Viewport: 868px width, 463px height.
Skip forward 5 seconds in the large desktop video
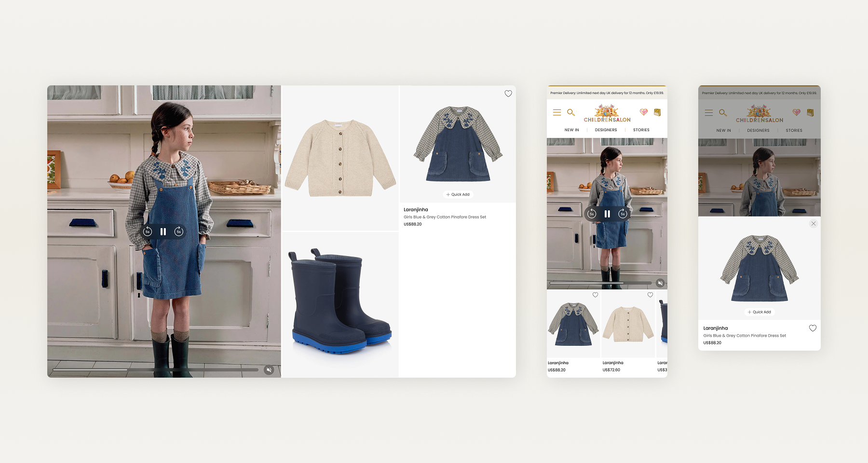(x=178, y=232)
